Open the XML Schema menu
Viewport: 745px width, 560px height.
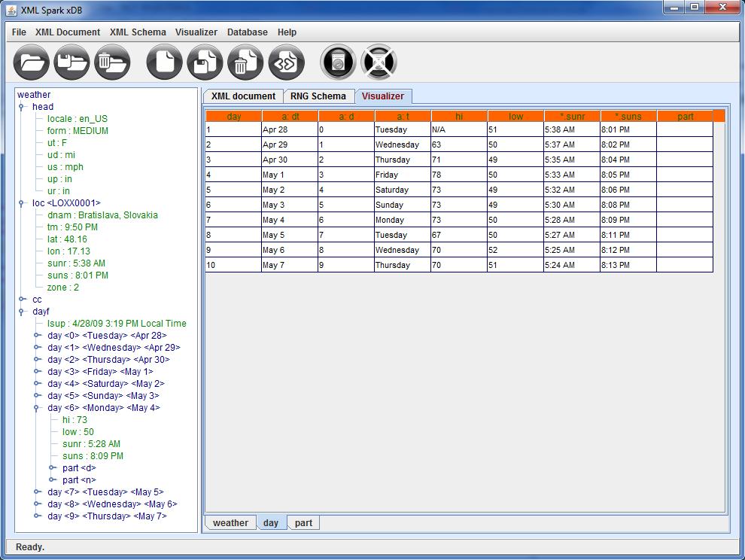click(138, 32)
